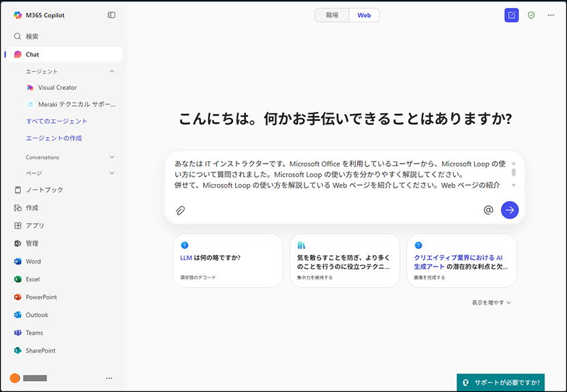Launch Word via its icon
This screenshot has height=392, width=567.
[18, 261]
